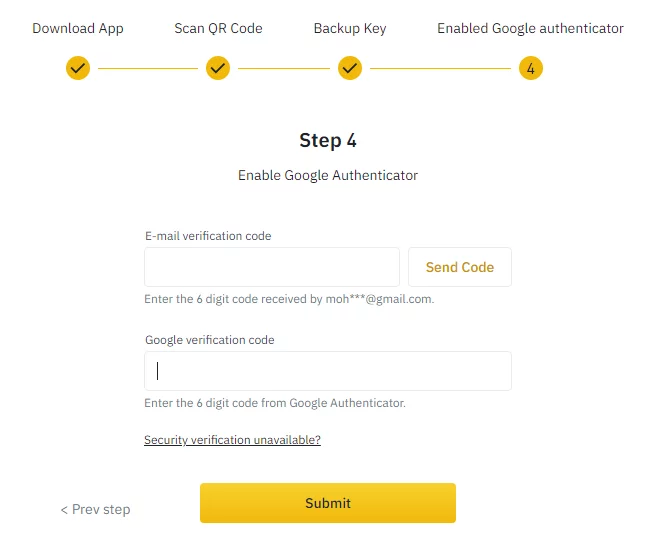Click the Download App checkmark step circle

pyautogui.click(x=78, y=68)
